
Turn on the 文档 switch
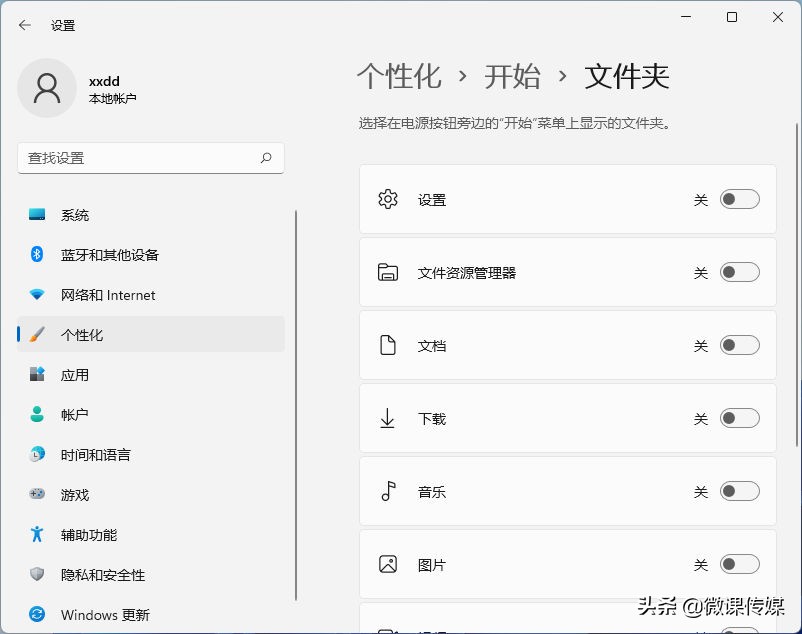click(x=740, y=345)
